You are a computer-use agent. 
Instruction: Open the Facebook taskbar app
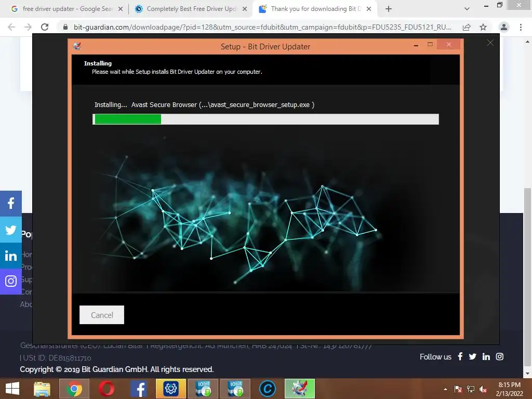click(138, 389)
